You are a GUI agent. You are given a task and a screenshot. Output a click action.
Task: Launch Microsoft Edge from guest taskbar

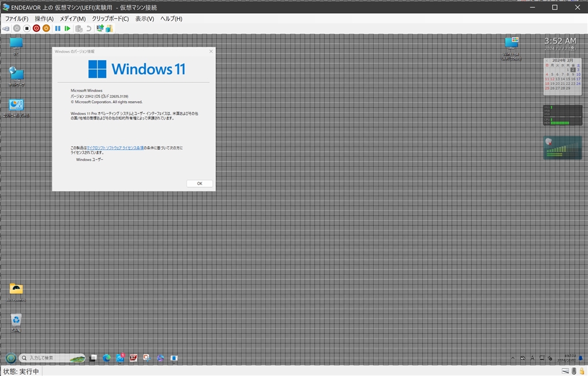coord(107,358)
